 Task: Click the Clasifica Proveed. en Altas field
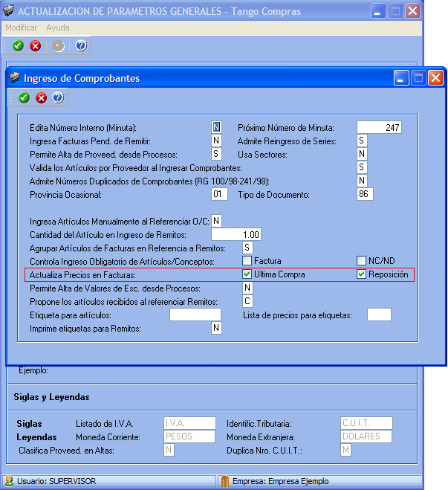coord(169,450)
